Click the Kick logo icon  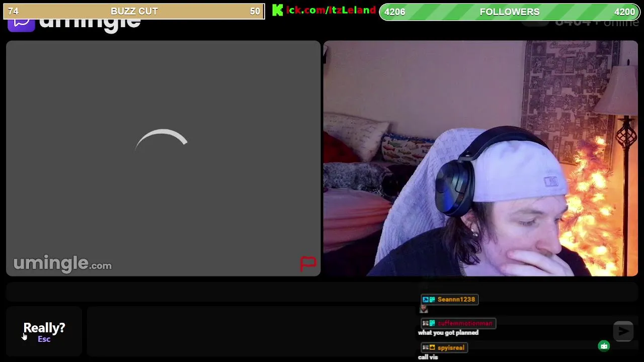(x=278, y=11)
